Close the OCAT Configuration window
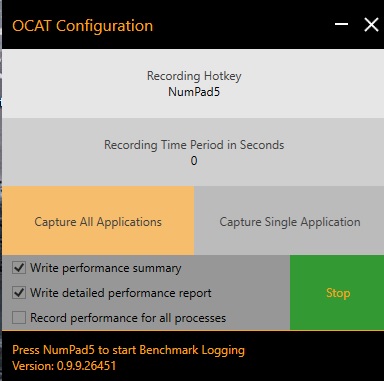 [371, 25]
